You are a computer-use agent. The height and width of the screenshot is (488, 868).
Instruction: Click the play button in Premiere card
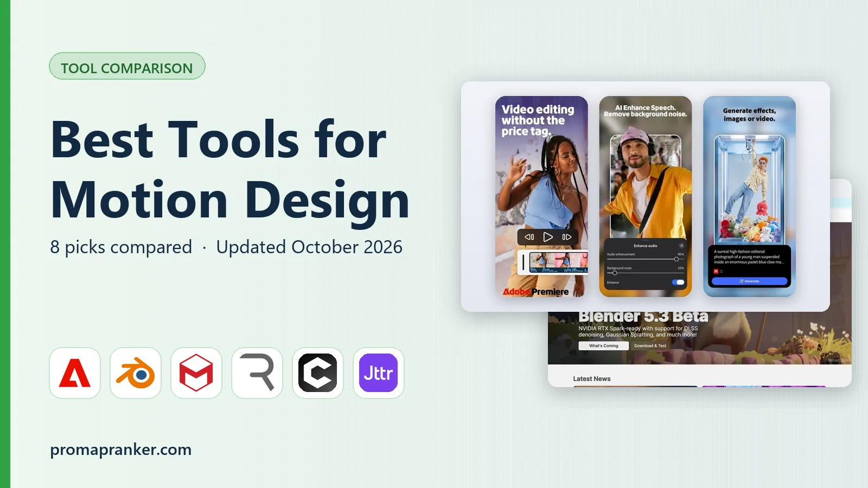(x=548, y=237)
